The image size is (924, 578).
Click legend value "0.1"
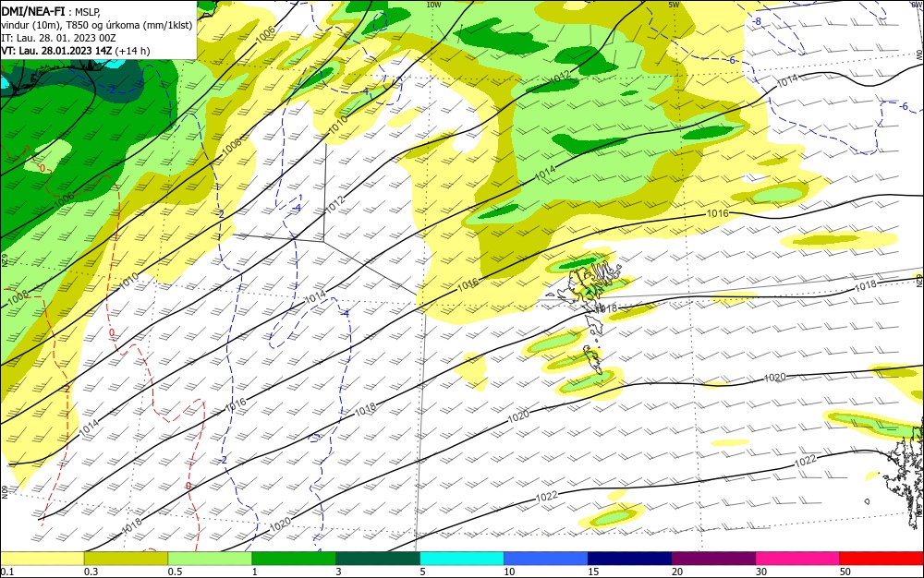click(7, 572)
